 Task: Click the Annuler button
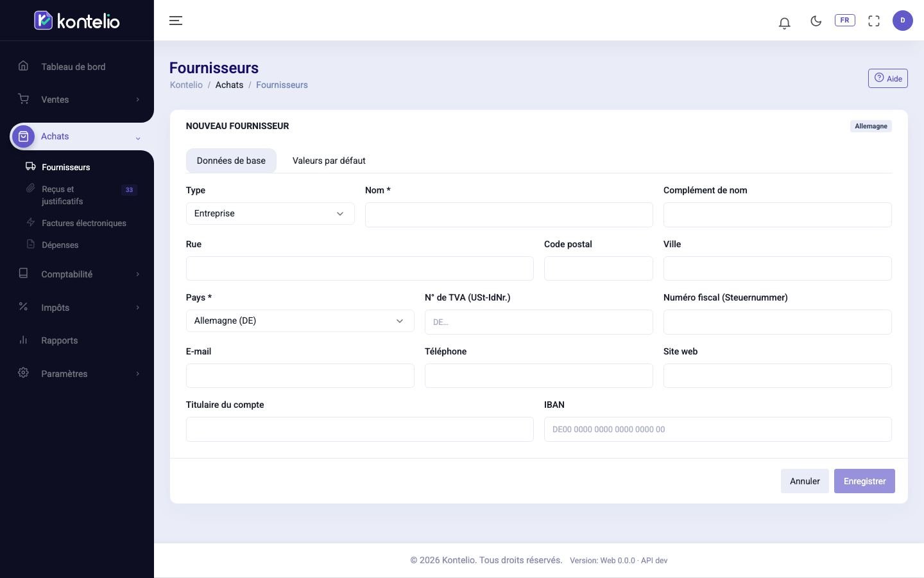(x=805, y=481)
